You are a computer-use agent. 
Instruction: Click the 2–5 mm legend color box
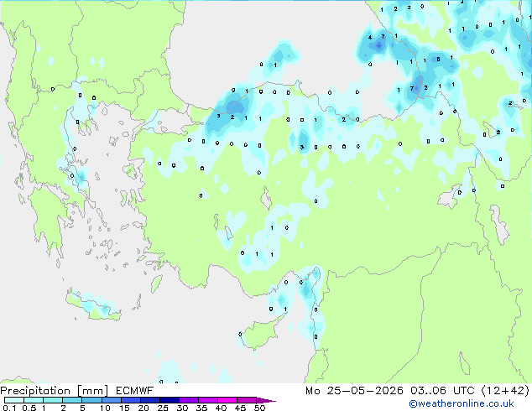(72, 400)
